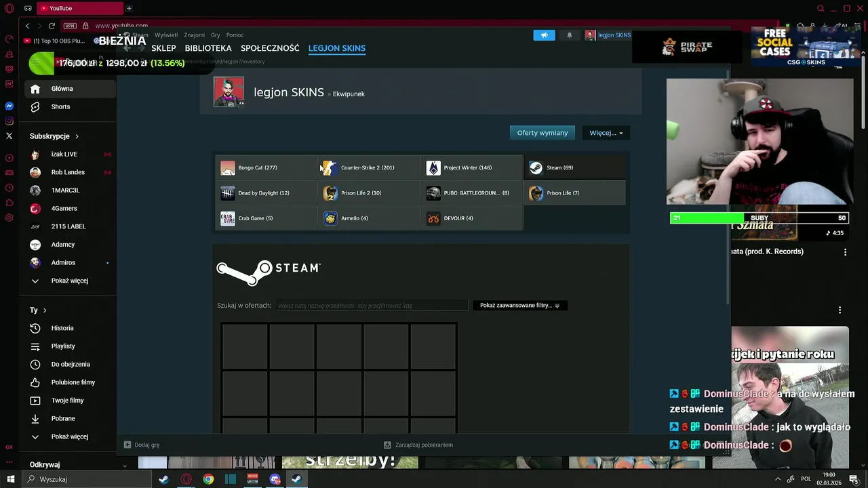Open a new browser tab
868x488 pixels.
point(129,8)
